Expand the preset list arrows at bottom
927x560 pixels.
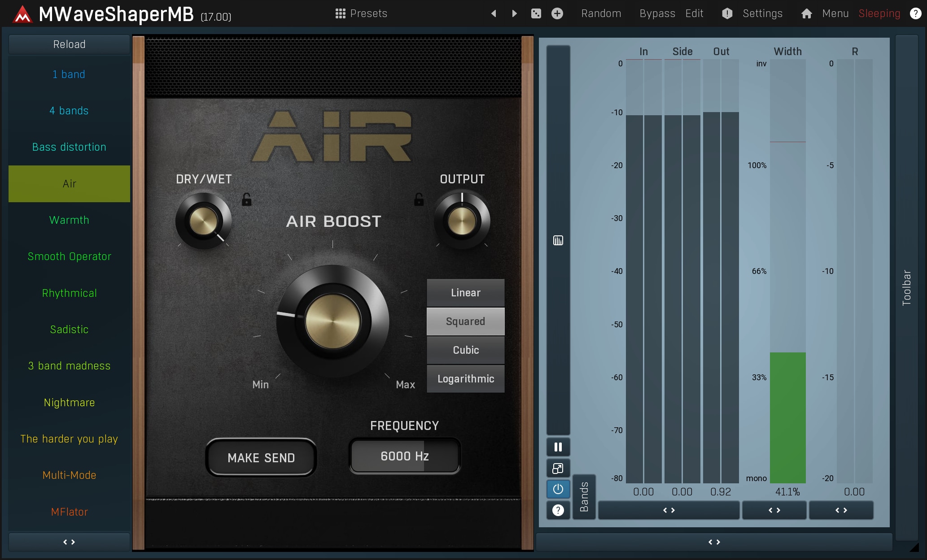coord(69,542)
